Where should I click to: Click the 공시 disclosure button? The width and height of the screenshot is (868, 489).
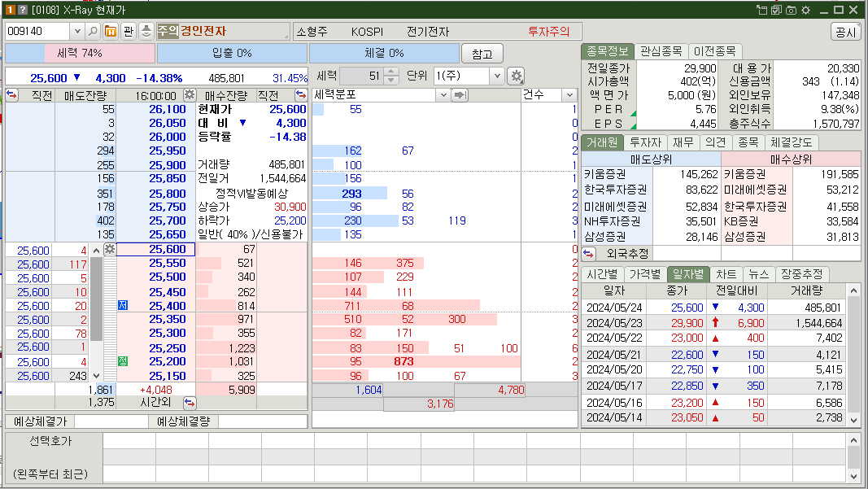pos(845,32)
